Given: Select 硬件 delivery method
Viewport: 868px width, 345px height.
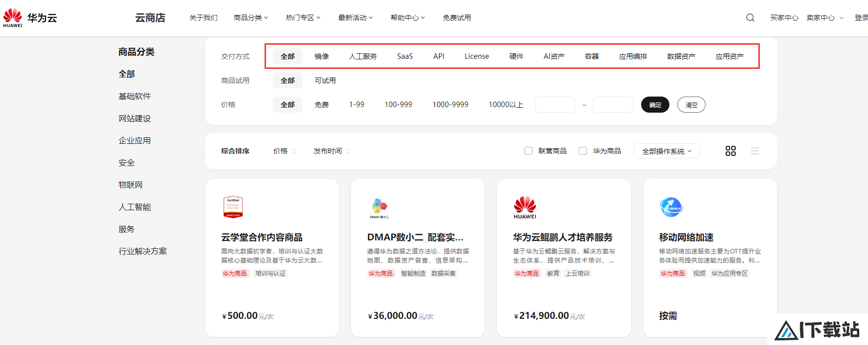Looking at the screenshot, I should 516,56.
